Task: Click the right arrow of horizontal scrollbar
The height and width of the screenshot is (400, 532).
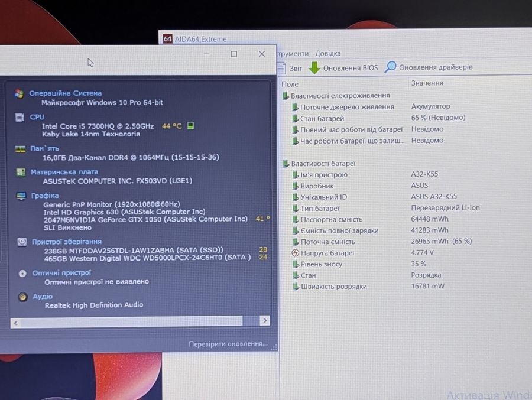Action: click(265, 321)
